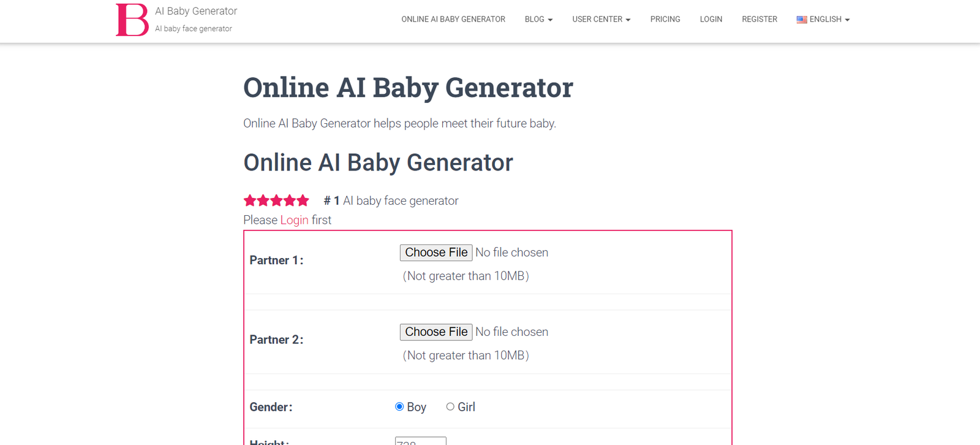The height and width of the screenshot is (445, 980).
Task: Click the five-star rating icons
Action: click(276, 200)
